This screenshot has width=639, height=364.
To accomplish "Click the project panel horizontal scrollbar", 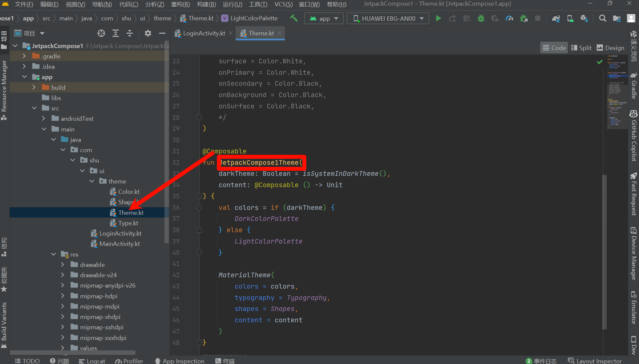I will pos(73,353).
